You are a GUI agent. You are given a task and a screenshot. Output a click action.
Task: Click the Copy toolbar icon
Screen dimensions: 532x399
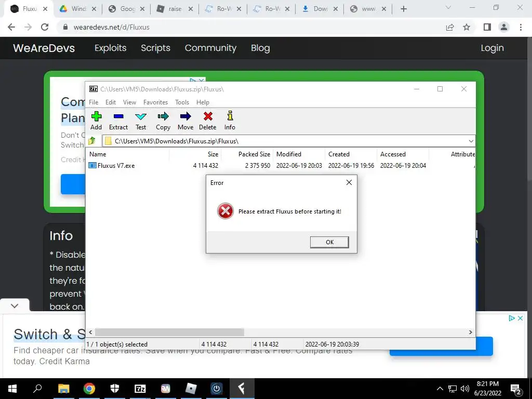[163, 121]
